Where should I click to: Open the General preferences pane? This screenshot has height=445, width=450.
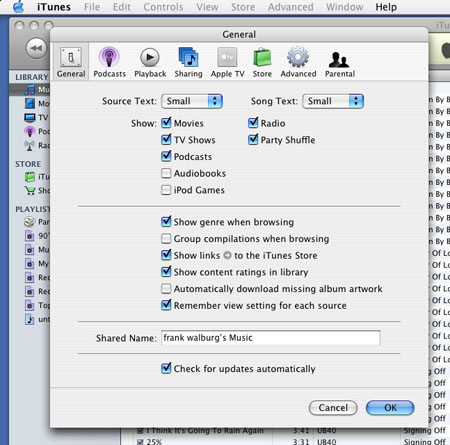point(71,62)
